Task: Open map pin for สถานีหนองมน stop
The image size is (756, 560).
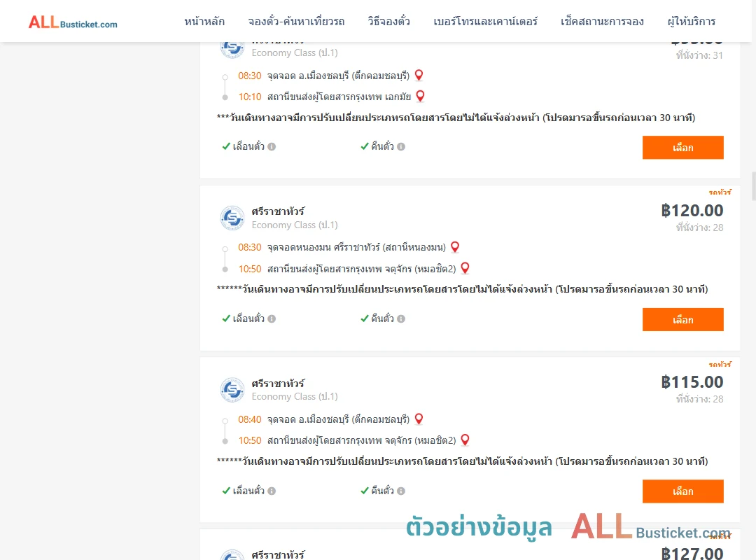Action: 455,247
